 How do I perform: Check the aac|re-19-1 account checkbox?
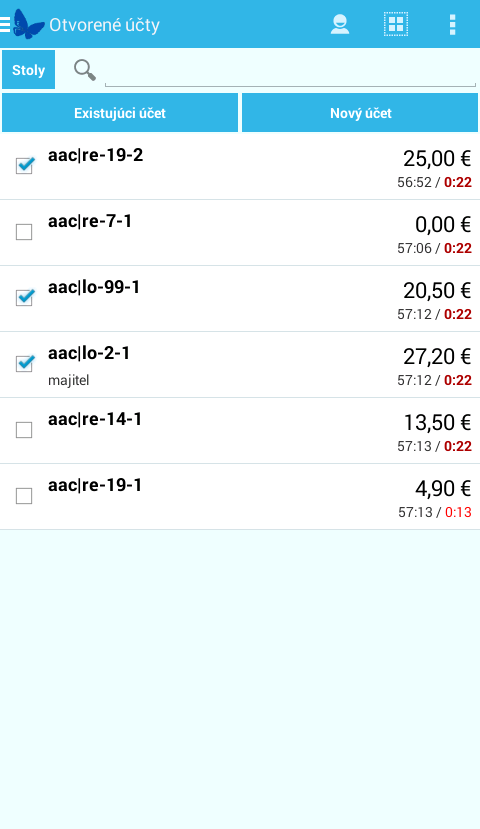click(x=24, y=496)
